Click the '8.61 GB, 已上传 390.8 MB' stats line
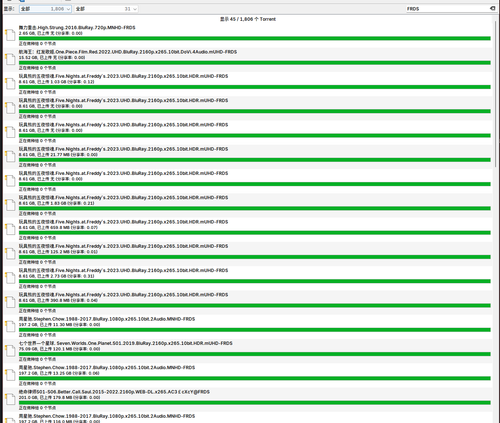Screen dimensions: 500x423 pos(58,300)
